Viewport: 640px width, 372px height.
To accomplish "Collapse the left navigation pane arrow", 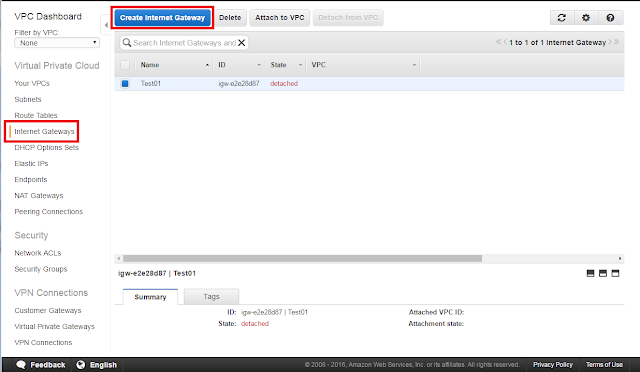I will 106,25.
